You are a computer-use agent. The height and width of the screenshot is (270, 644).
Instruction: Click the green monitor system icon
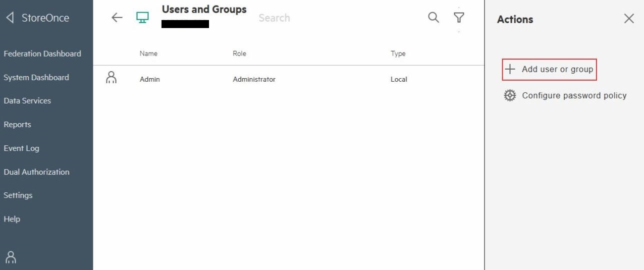pos(142,18)
